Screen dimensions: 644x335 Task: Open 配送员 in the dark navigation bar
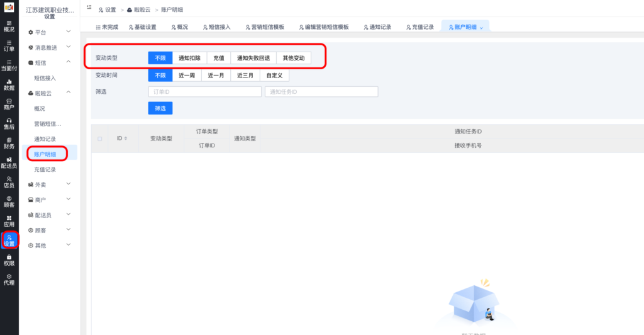pyautogui.click(x=9, y=162)
